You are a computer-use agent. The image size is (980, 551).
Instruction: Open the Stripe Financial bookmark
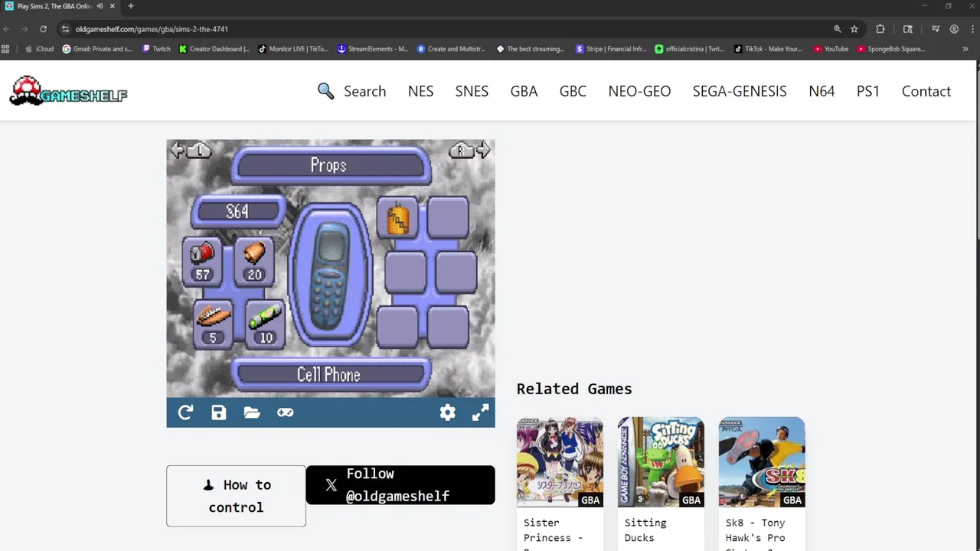tap(611, 49)
